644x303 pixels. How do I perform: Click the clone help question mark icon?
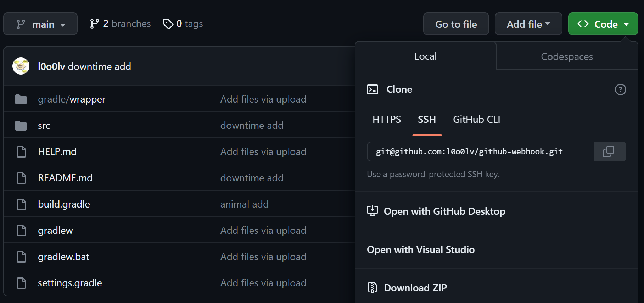coord(620,89)
